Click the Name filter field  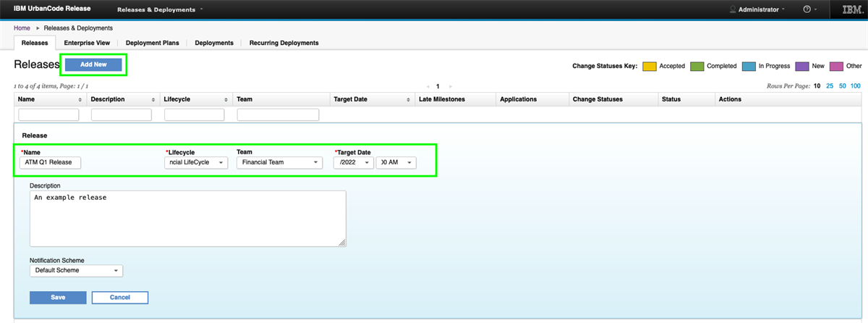(x=48, y=114)
